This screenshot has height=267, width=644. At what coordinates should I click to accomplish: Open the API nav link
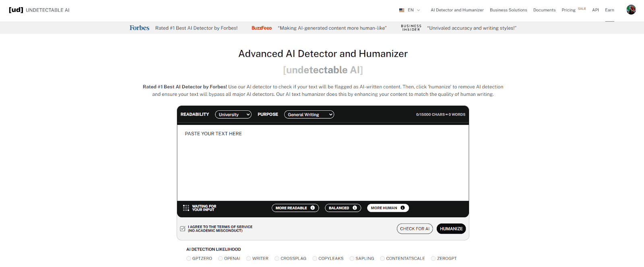595,10
